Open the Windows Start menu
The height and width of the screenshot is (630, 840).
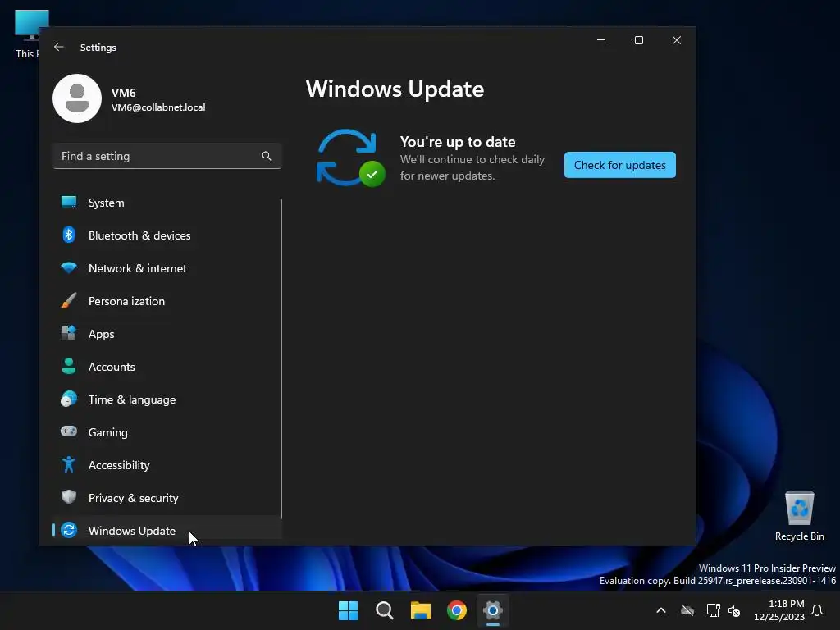pos(348,610)
